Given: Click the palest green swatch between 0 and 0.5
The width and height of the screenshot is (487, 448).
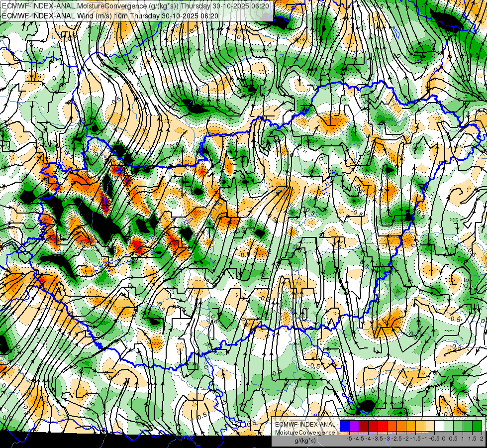Looking at the screenshot, I should click(449, 426).
